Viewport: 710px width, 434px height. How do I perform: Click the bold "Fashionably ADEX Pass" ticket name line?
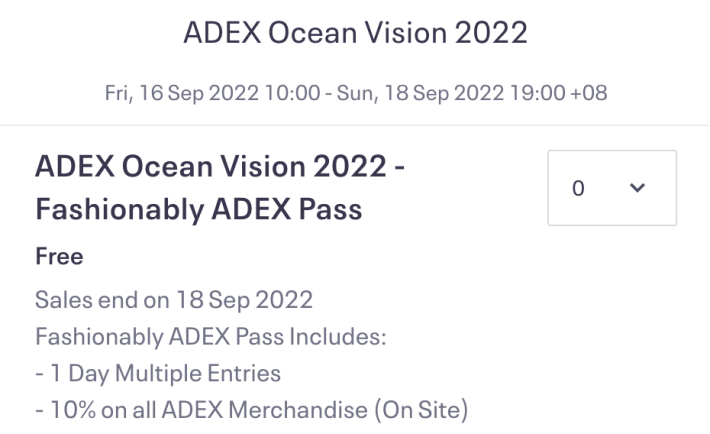(x=198, y=210)
